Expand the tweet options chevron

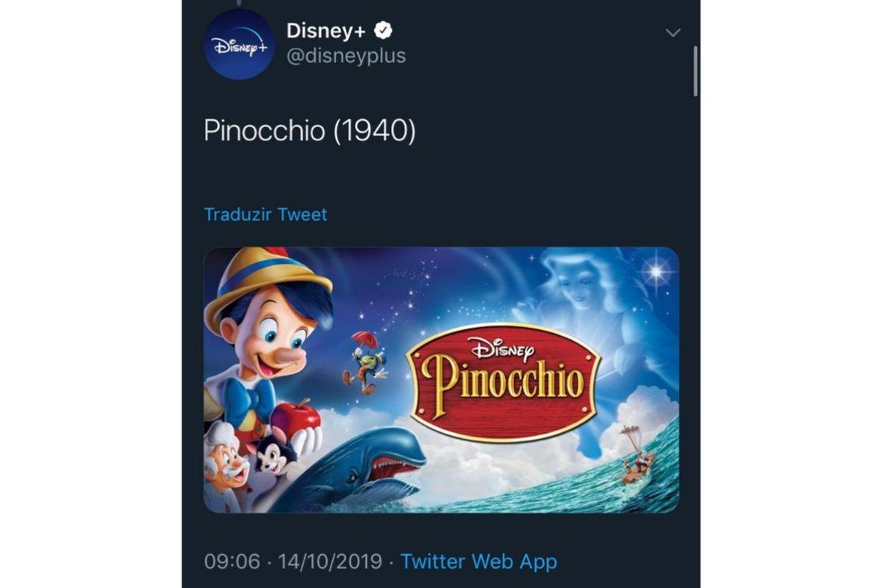[673, 33]
